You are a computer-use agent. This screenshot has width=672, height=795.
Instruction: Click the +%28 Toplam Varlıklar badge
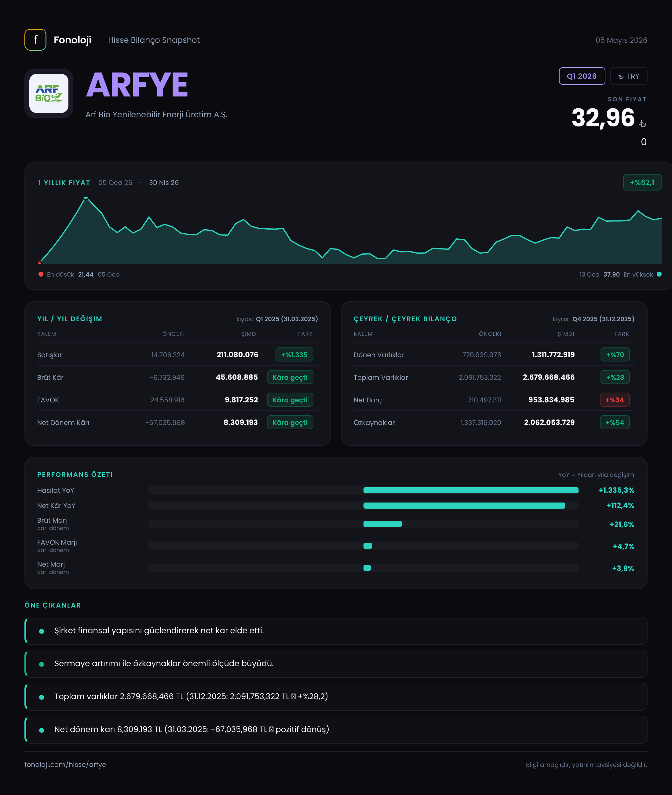click(x=615, y=377)
